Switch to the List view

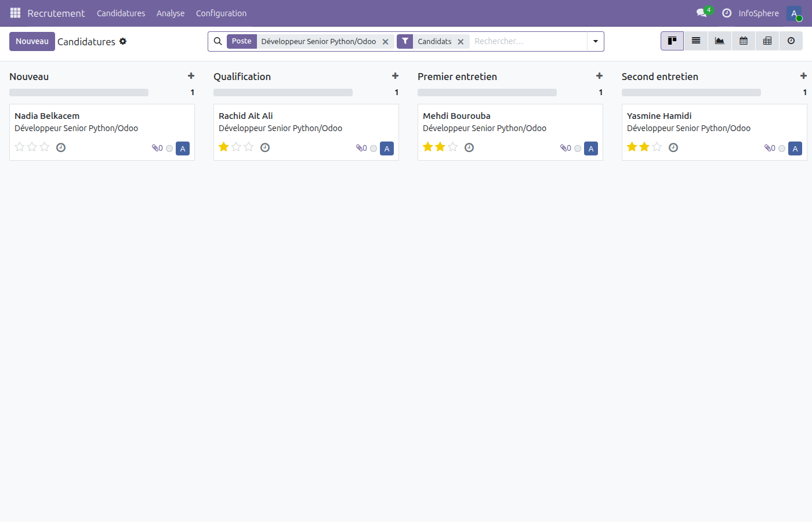coord(695,41)
